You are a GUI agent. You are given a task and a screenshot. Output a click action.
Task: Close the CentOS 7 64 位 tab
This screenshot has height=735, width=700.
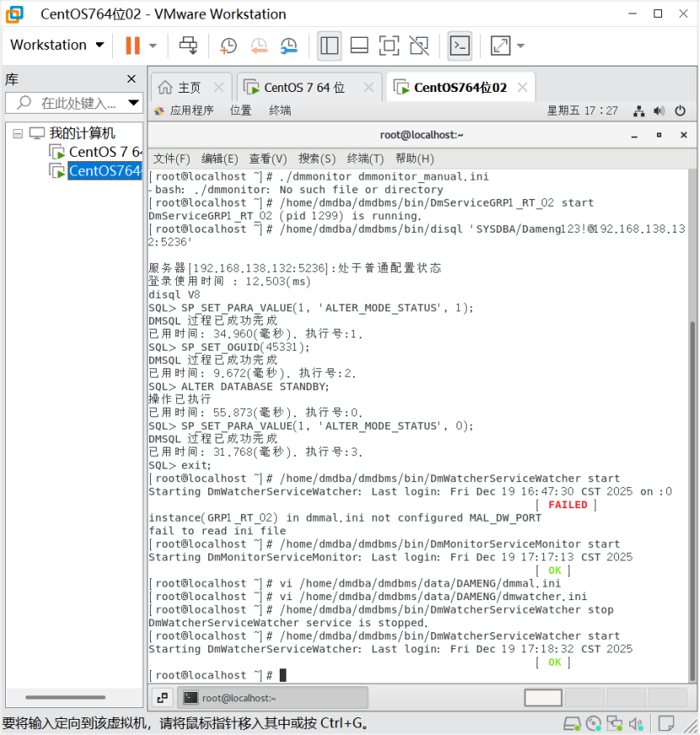tap(369, 87)
